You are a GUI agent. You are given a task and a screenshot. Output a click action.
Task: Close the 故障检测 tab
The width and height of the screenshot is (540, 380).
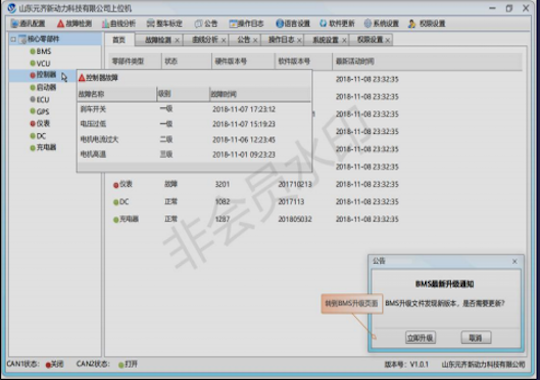[x=177, y=40]
